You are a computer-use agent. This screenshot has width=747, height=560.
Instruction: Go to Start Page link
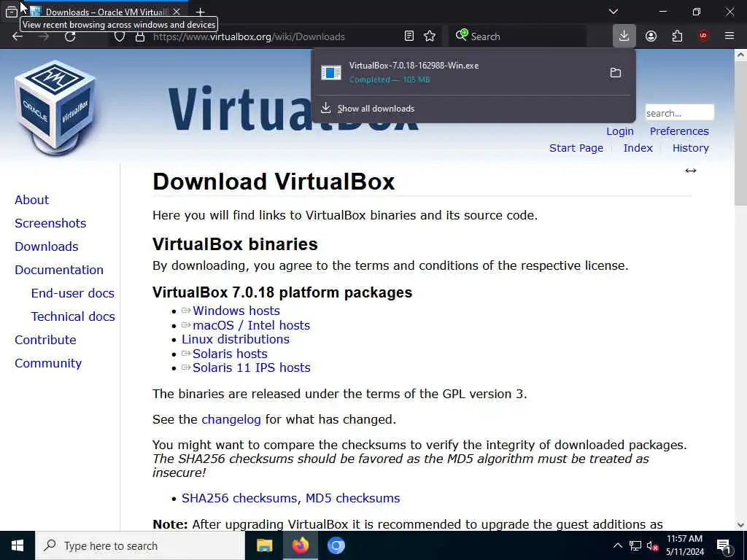pos(576,148)
